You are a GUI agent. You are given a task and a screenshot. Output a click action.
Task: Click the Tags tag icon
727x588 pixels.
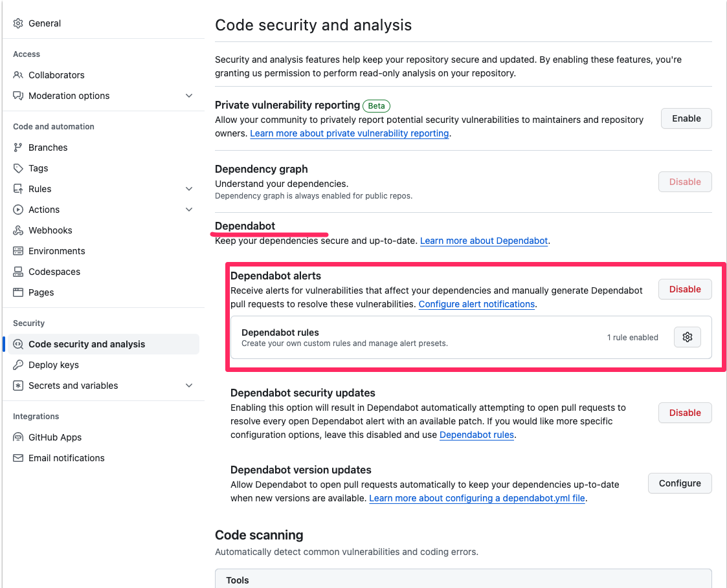pyautogui.click(x=18, y=168)
